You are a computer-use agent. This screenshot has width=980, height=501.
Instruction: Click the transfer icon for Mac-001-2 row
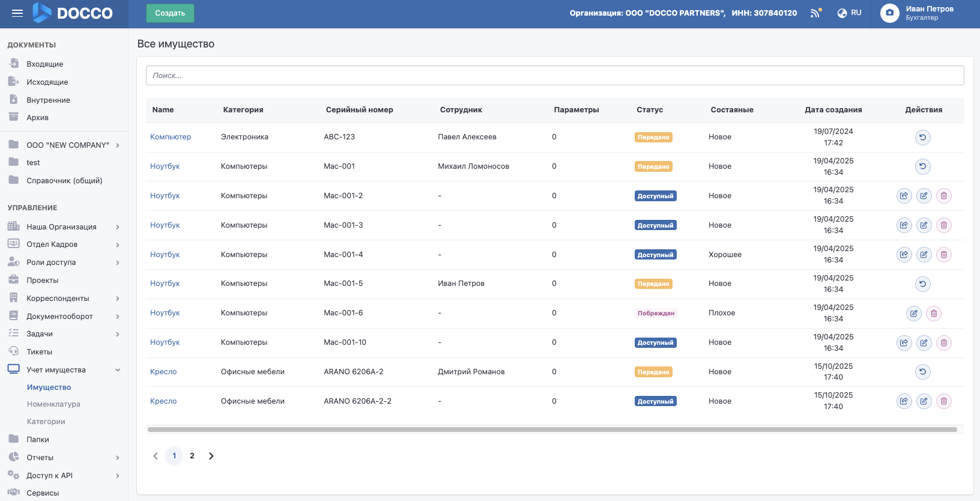coord(904,196)
